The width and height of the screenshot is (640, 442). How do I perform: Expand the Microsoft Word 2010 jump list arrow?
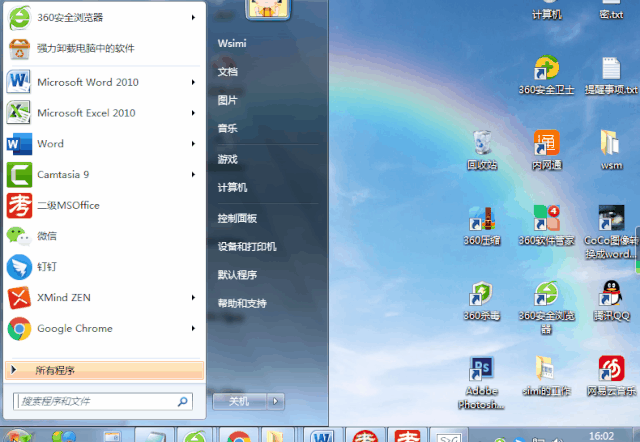[193, 82]
